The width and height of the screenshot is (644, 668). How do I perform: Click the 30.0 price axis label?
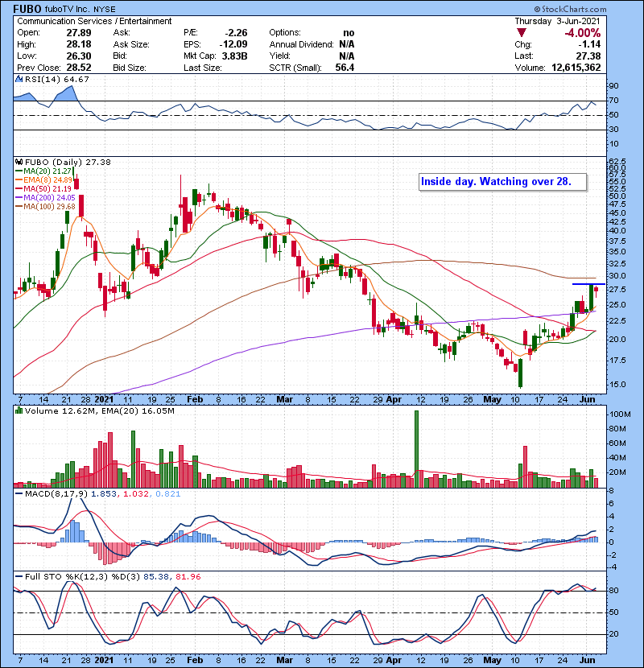[617, 276]
